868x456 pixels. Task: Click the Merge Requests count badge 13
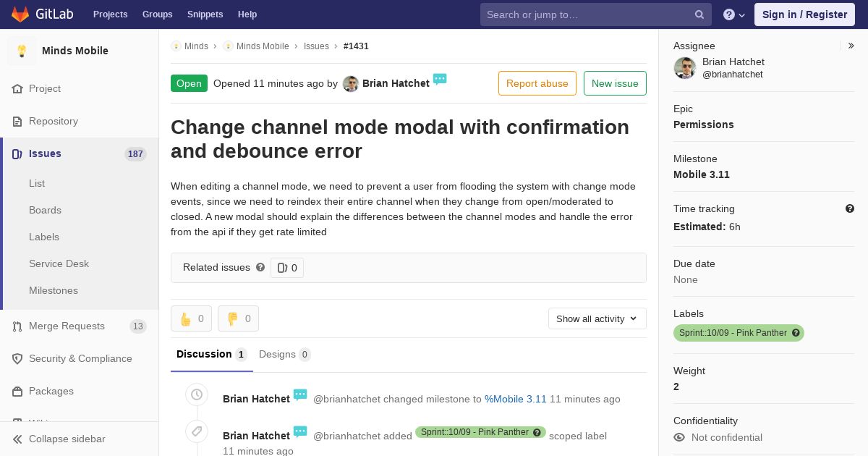coord(137,326)
